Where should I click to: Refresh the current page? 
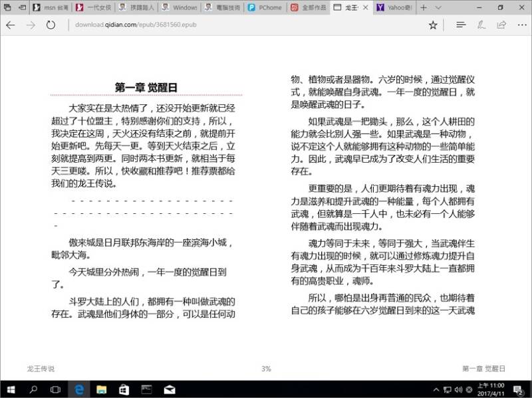point(51,25)
